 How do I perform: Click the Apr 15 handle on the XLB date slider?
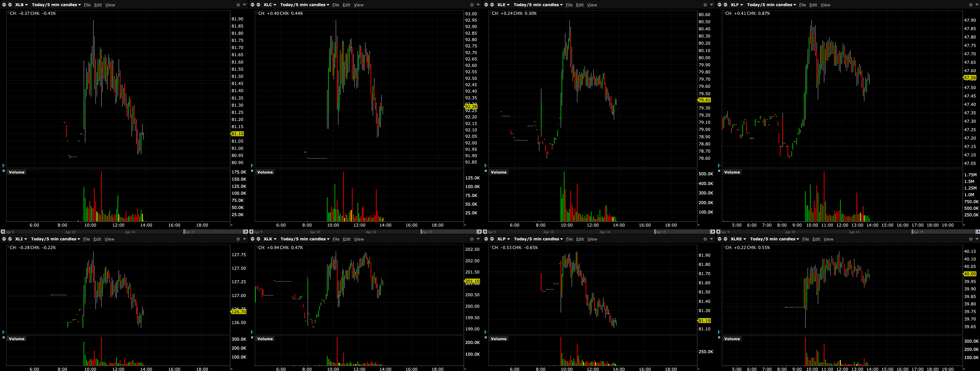pyautogui.click(x=185, y=232)
